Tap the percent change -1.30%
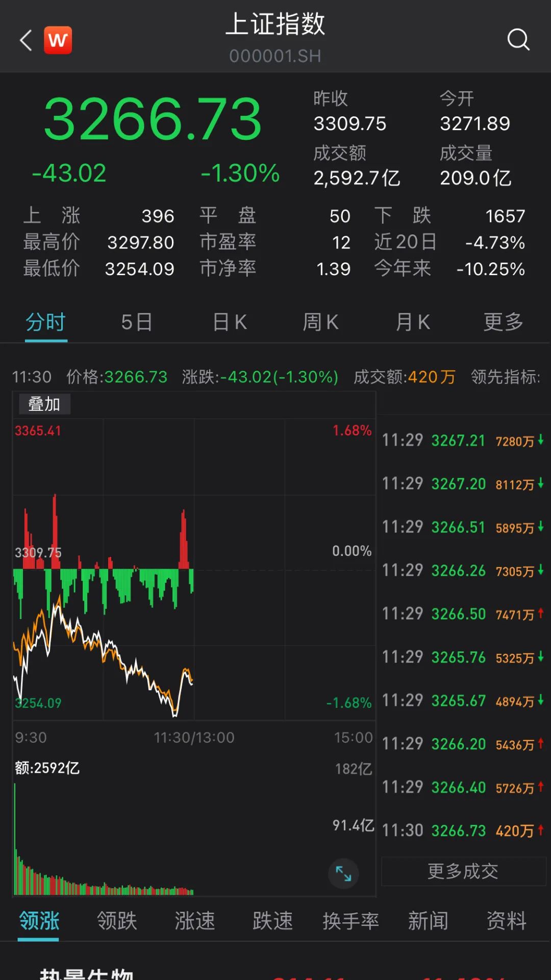Screen dimensions: 551x980 coord(240,174)
